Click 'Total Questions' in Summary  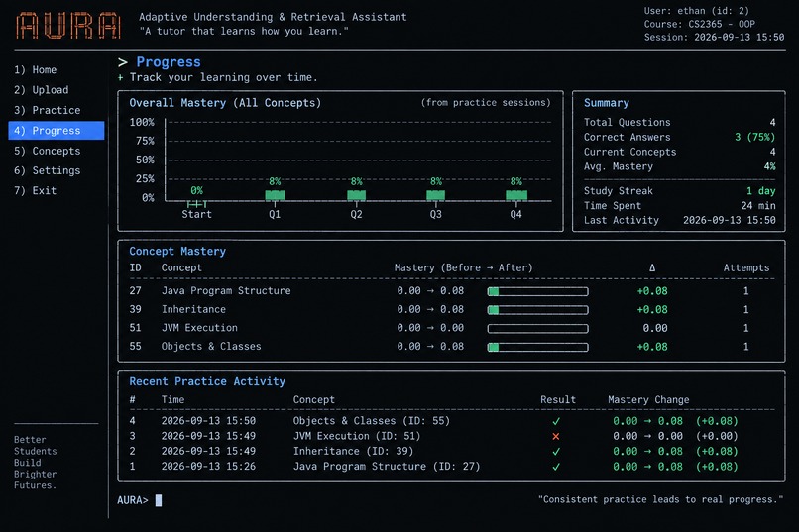(x=628, y=122)
